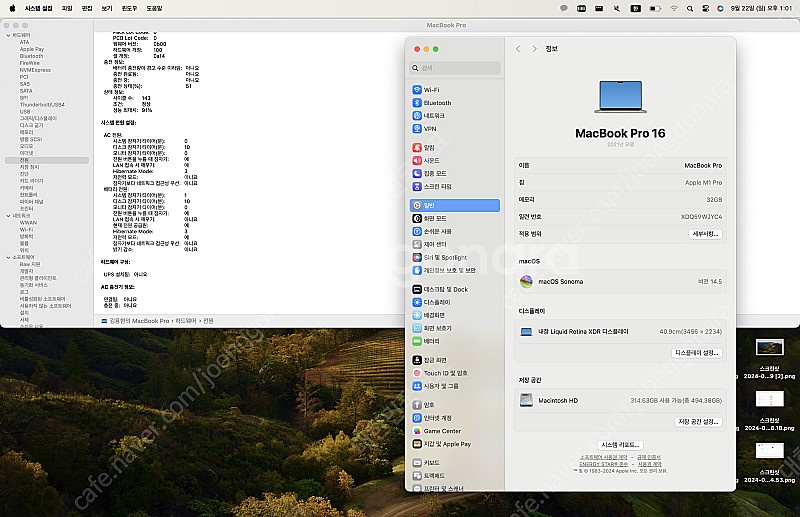The image size is (800, 517).
Task: Collapse the 소프트웨어 tree in System Information
Action: [8, 257]
